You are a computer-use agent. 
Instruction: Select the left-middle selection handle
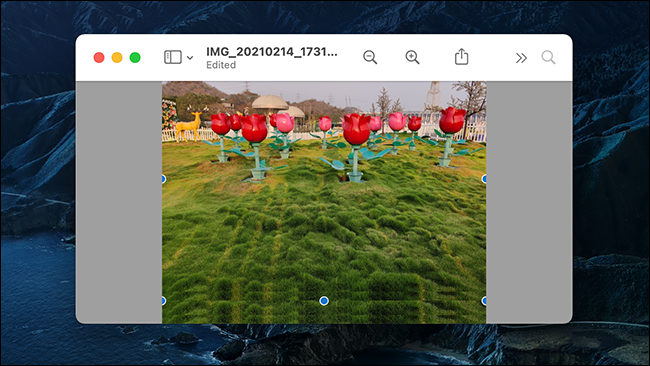[x=164, y=179]
